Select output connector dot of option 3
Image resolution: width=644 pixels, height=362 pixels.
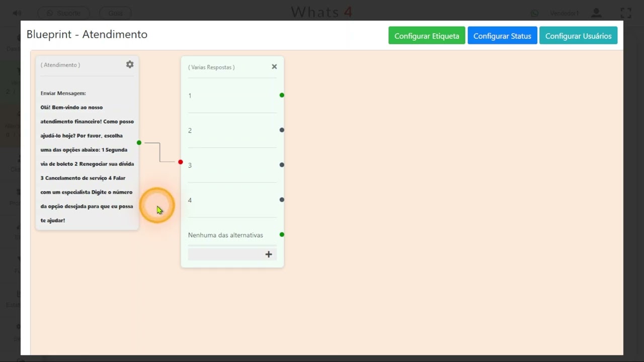[282, 164]
